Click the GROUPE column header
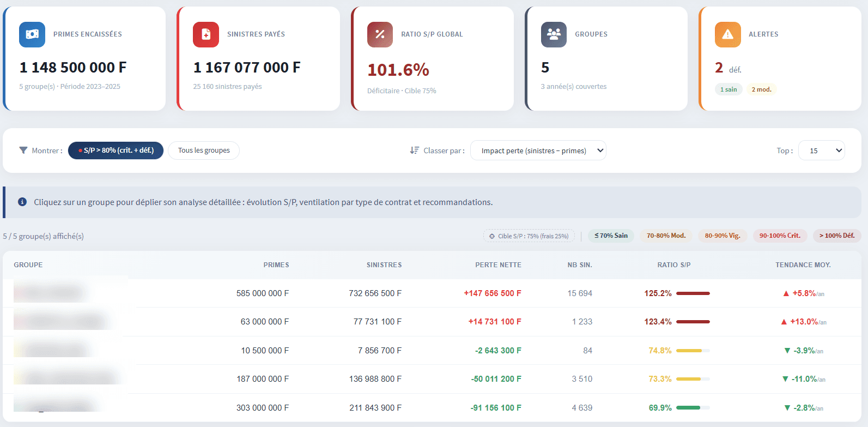The image size is (868, 427). [28, 265]
